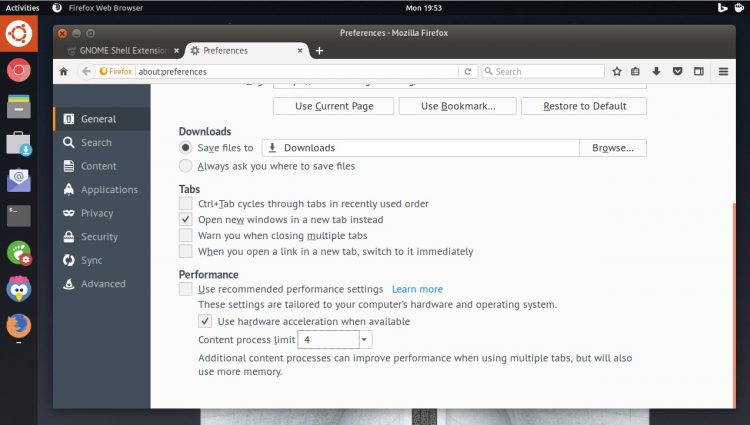The image size is (750, 425).
Task: Reload the page with refresh icon
Action: pos(468,71)
